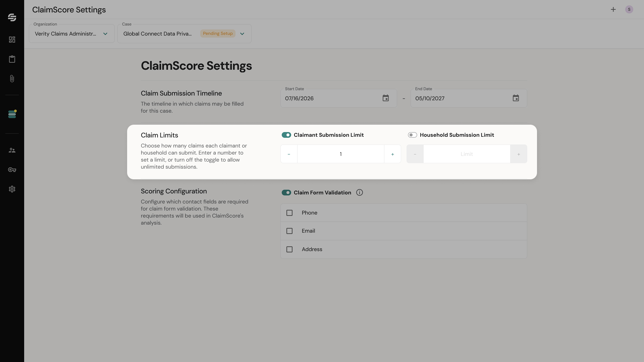The image size is (644, 362).
Task: Decrease claimant limit with minus button
Action: [289, 154]
